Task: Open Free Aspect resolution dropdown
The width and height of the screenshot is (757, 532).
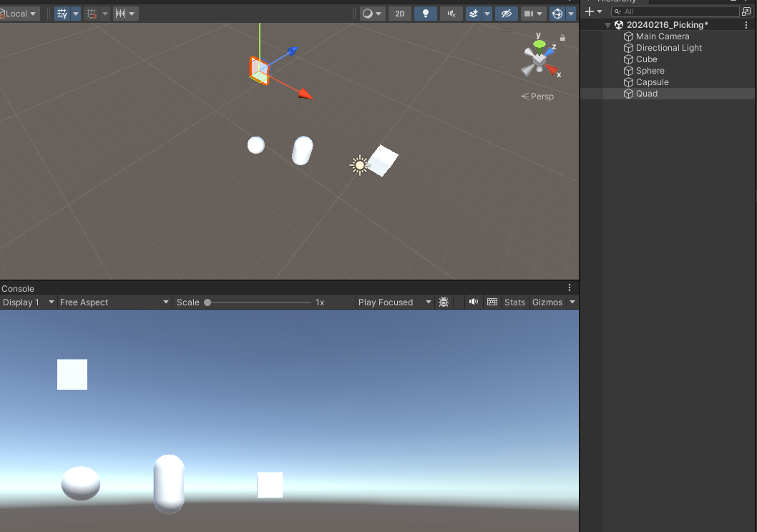Action: pos(114,302)
